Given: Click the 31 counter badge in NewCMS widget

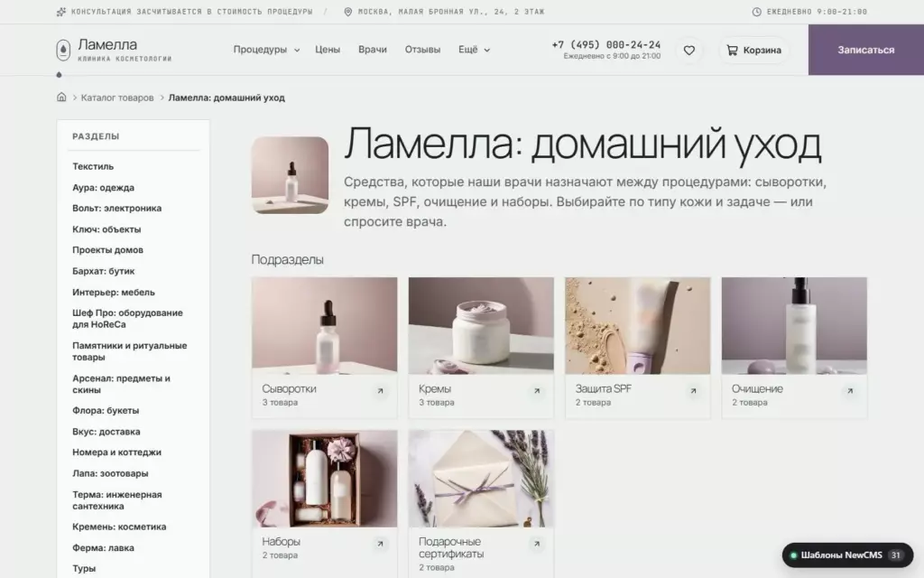Looking at the screenshot, I should coord(896,555).
